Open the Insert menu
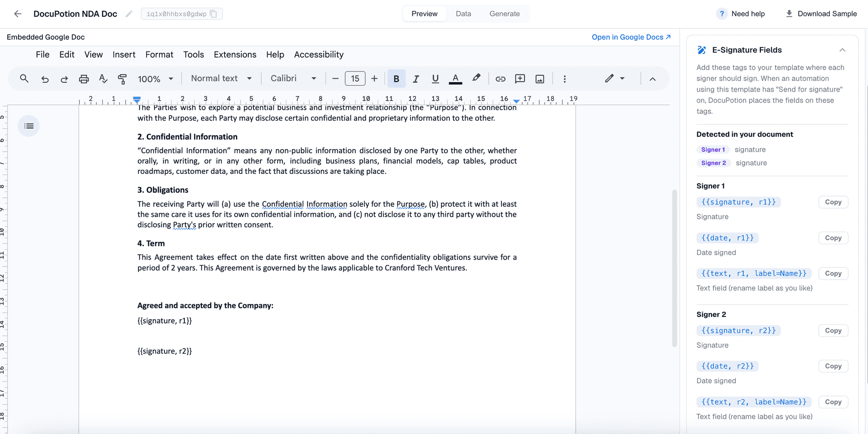868x434 pixels. pos(124,55)
